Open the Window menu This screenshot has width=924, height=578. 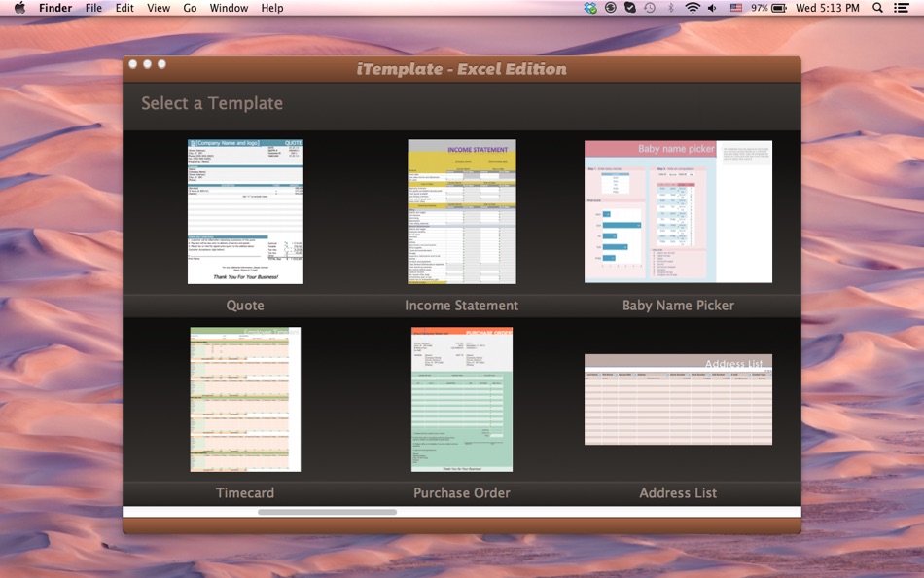(x=229, y=8)
